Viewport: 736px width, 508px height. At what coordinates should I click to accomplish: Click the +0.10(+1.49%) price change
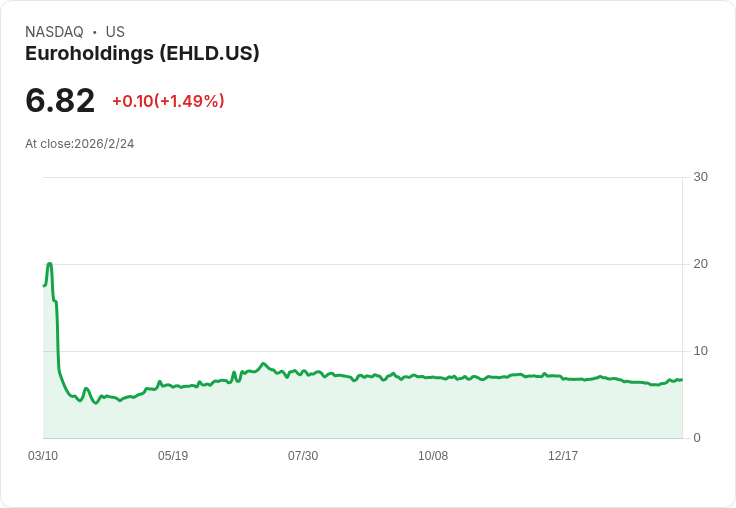(x=168, y=101)
